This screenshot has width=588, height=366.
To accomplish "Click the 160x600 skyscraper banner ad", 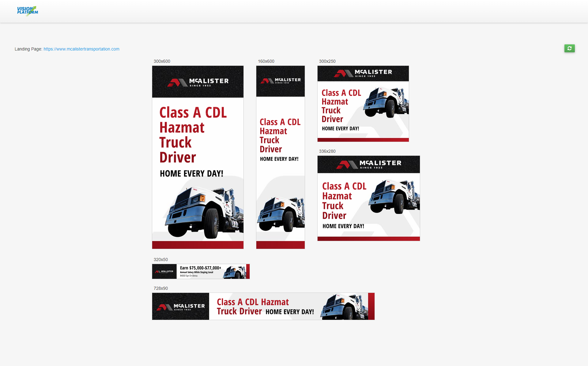I will (280, 157).
